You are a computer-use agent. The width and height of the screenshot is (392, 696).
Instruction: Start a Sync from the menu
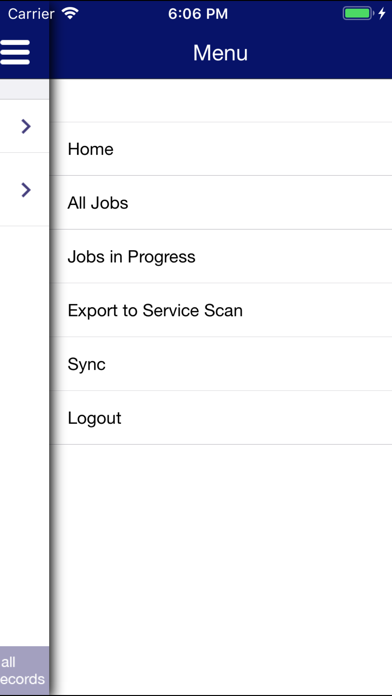[221, 364]
